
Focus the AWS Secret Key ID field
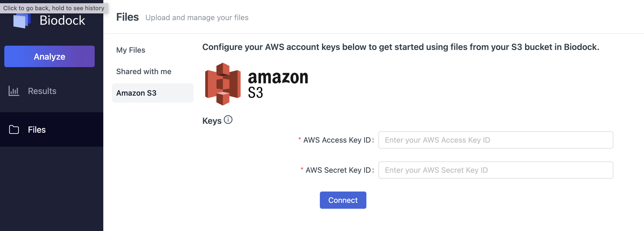point(496,170)
